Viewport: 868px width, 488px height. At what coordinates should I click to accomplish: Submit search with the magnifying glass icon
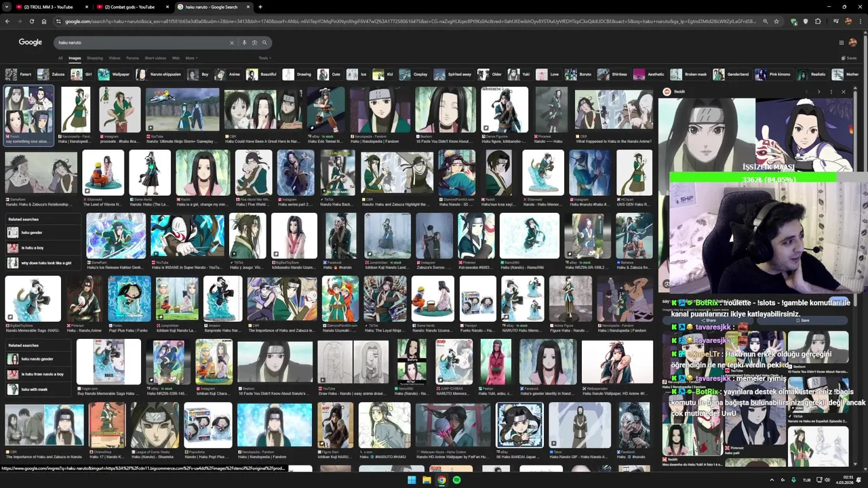[x=264, y=43]
